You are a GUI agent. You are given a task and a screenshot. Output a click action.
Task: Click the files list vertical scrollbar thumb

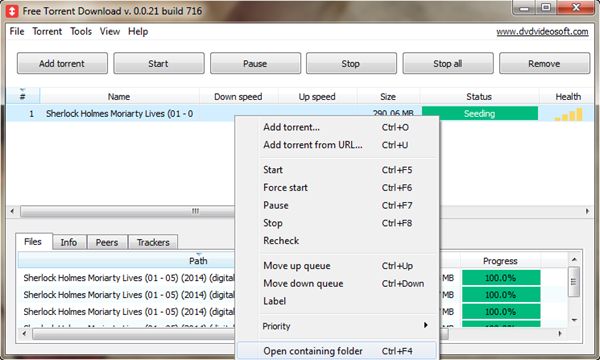pos(574,282)
